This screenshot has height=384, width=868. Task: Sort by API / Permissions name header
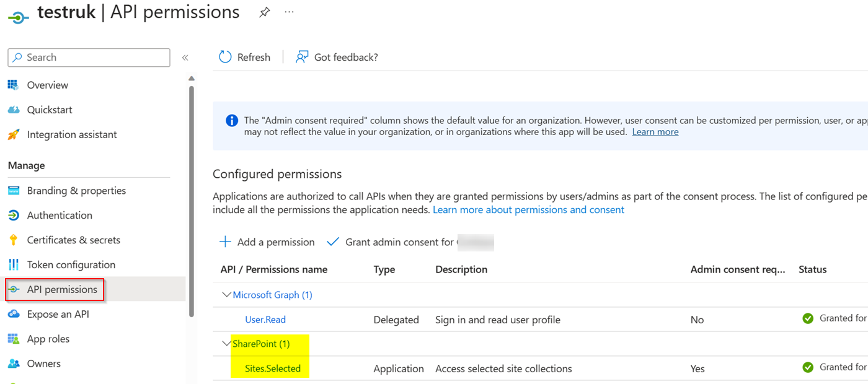[x=274, y=269]
